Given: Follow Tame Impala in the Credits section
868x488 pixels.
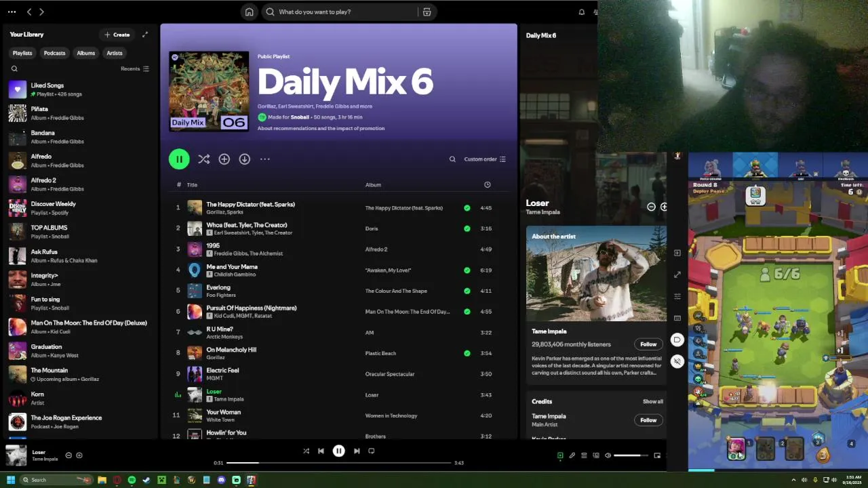Looking at the screenshot, I should (648, 420).
